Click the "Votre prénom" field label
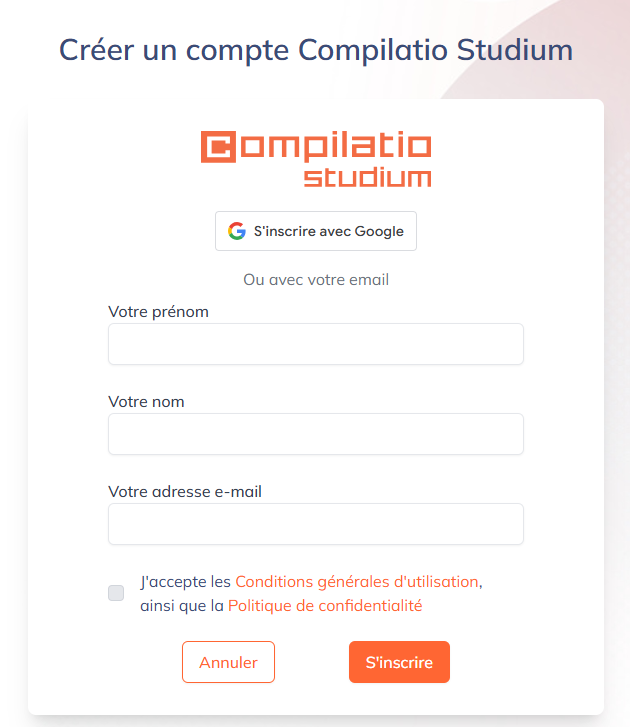This screenshot has width=630, height=727. point(159,312)
